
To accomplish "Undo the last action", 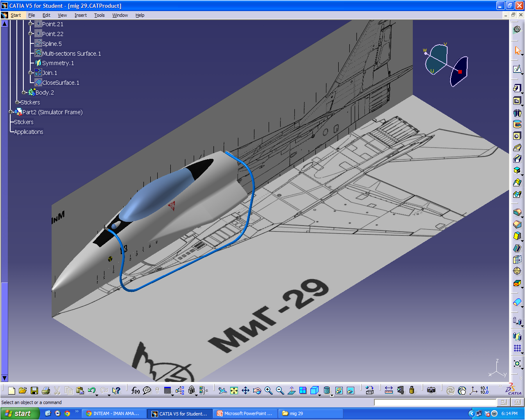I will 91,391.
